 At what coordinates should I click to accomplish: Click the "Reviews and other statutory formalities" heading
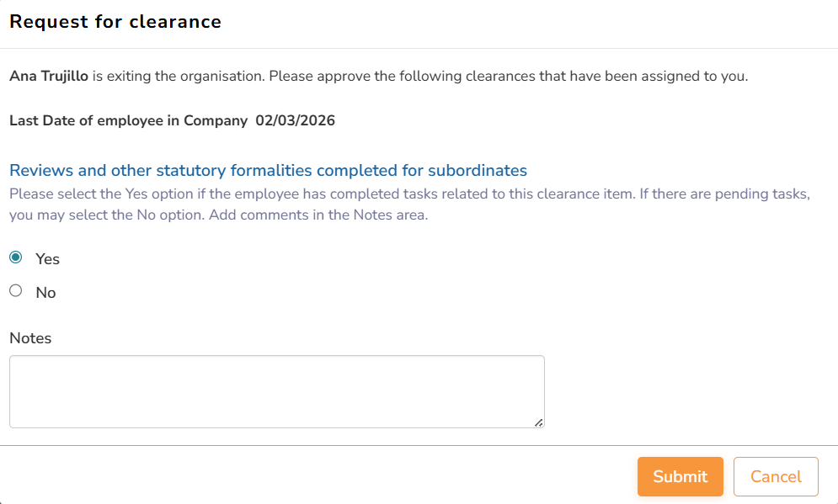pos(268,171)
